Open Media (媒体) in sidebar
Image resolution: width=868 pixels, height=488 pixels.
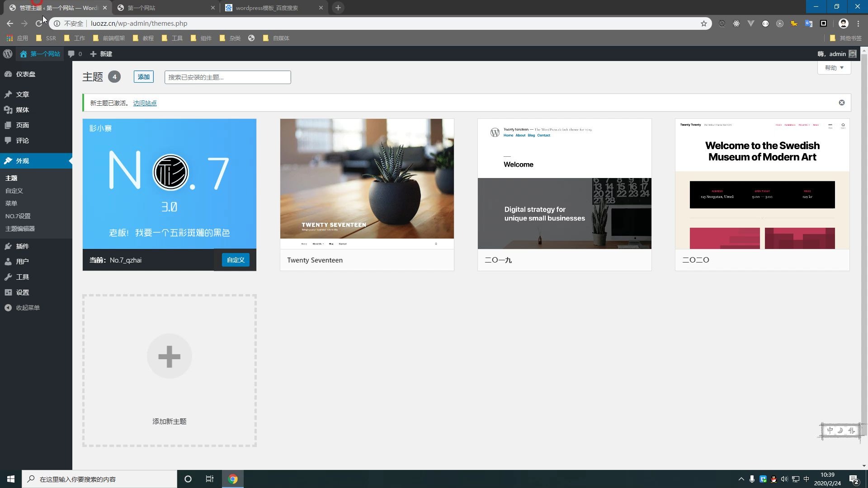(22, 110)
